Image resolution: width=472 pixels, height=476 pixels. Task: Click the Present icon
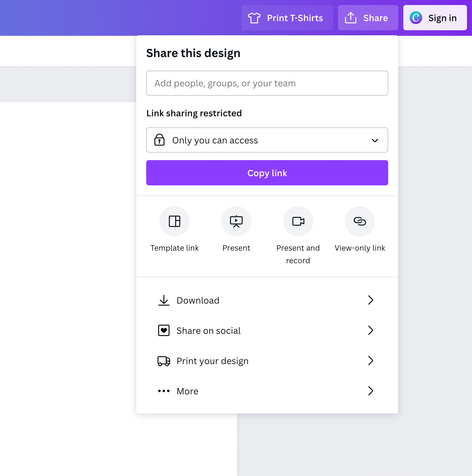(x=236, y=221)
